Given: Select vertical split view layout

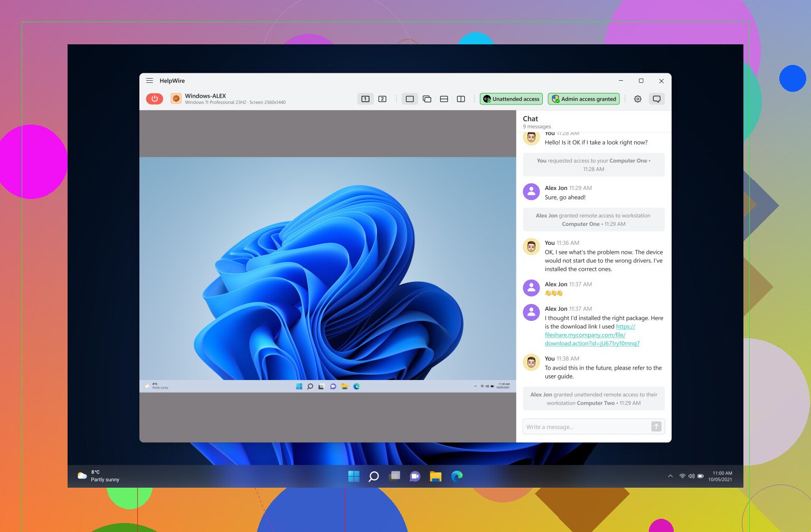Looking at the screenshot, I should point(461,99).
